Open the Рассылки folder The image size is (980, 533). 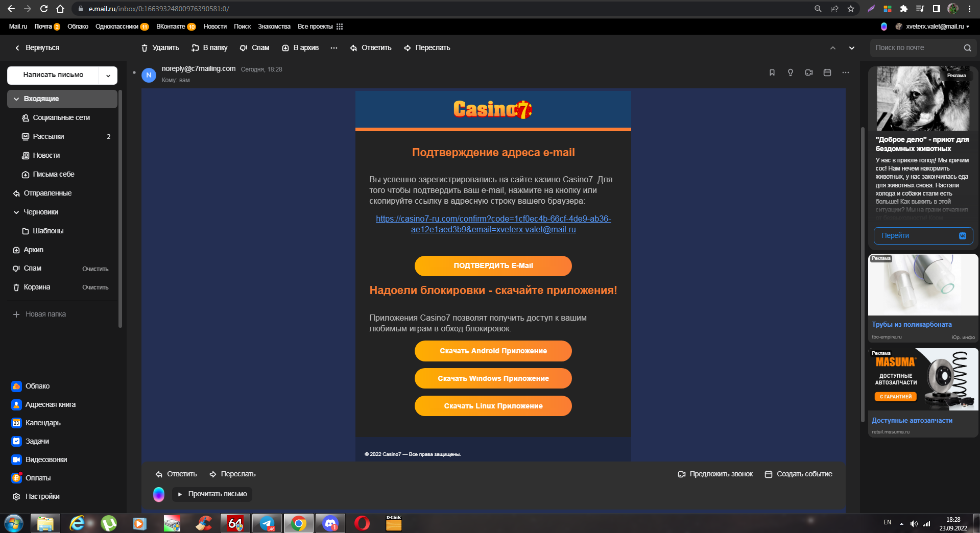62,137
